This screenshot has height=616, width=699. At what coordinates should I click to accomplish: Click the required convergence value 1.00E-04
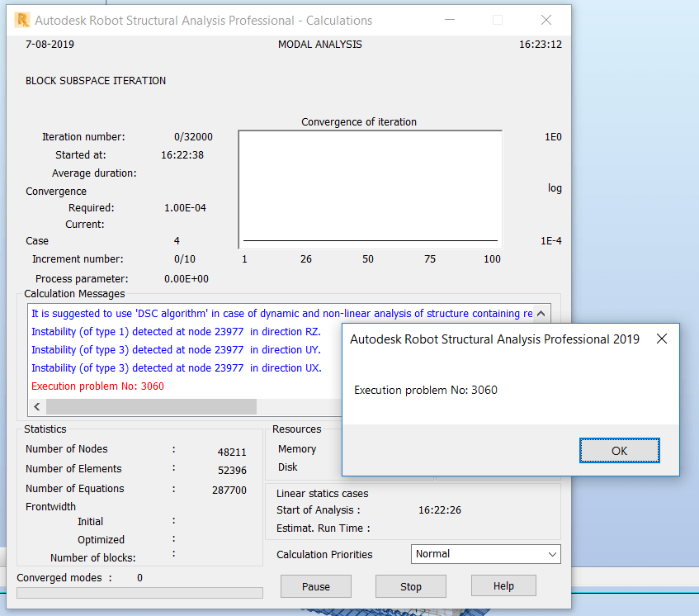(x=185, y=208)
